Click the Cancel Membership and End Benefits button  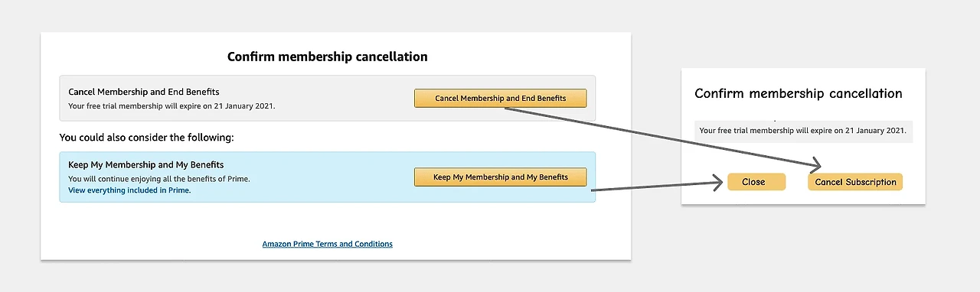click(500, 99)
